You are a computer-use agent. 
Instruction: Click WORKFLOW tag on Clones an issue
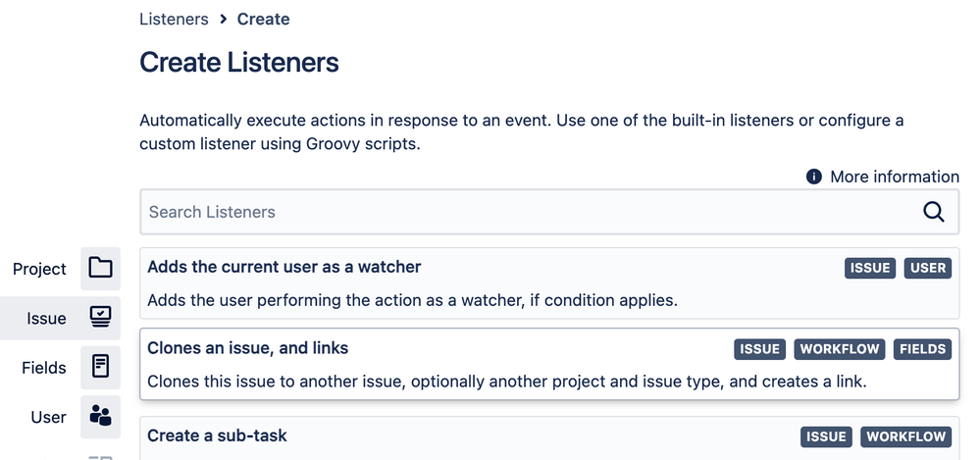(839, 349)
